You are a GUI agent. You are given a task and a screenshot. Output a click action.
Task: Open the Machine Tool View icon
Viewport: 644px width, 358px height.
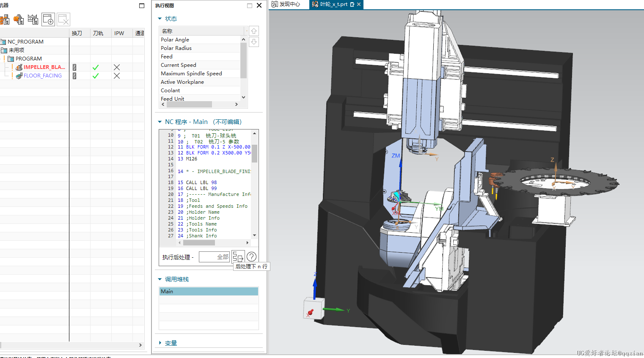[5, 19]
